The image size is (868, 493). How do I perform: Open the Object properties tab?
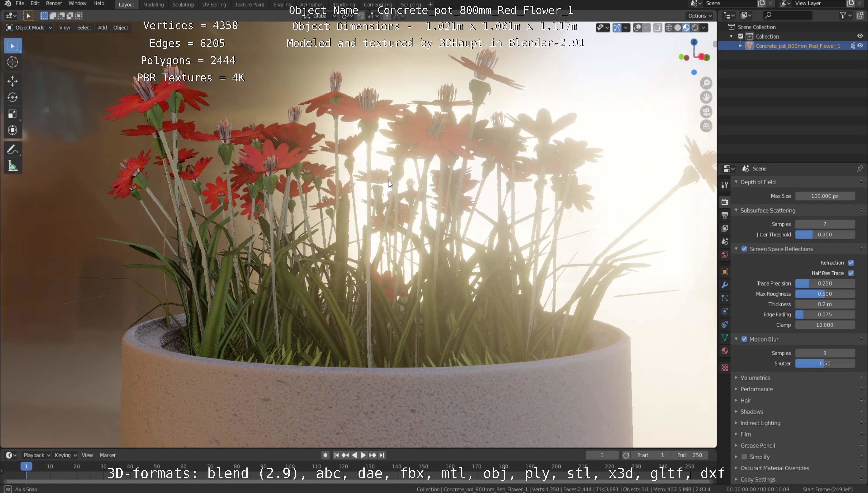[724, 272]
